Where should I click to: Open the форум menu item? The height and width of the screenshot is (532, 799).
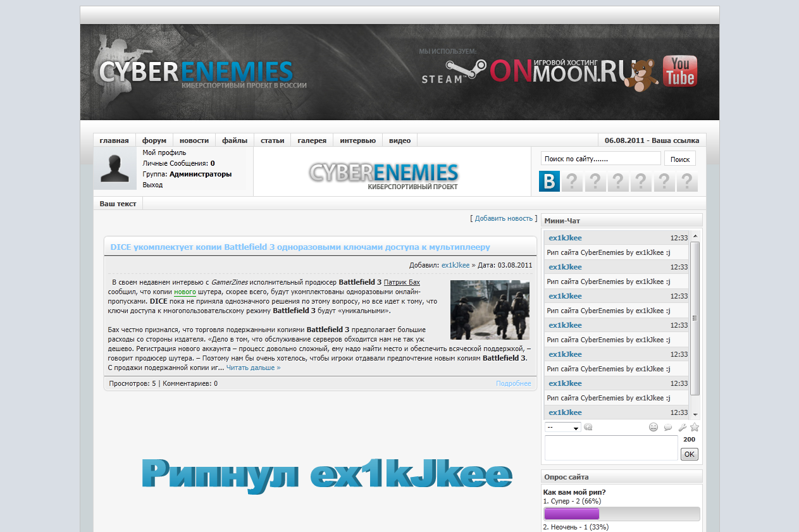click(154, 140)
